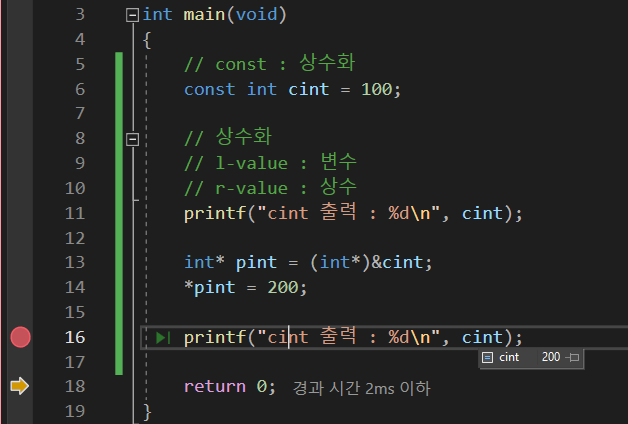
Task: Pin the cint data tip
Action: 574,357
